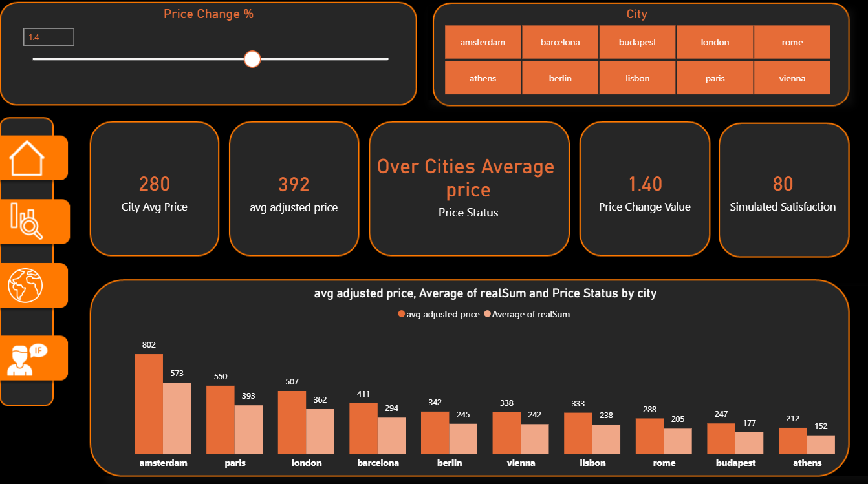Click the Price Change % slider handle

coord(252,59)
